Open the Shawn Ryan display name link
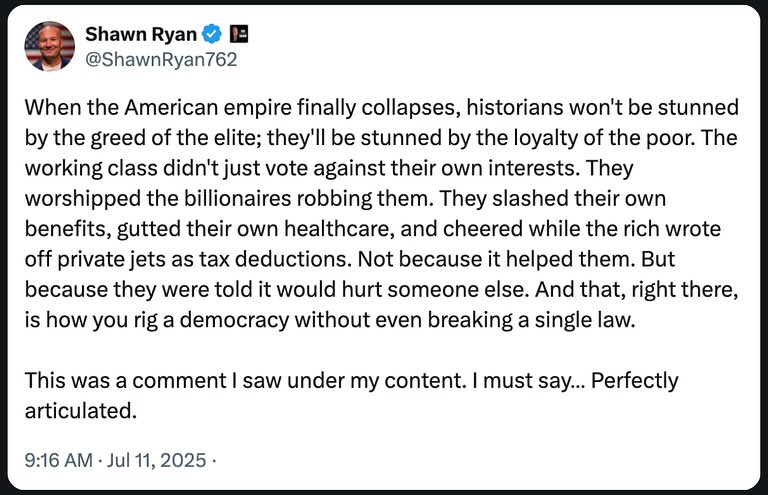The height and width of the screenshot is (495, 768). (x=141, y=34)
